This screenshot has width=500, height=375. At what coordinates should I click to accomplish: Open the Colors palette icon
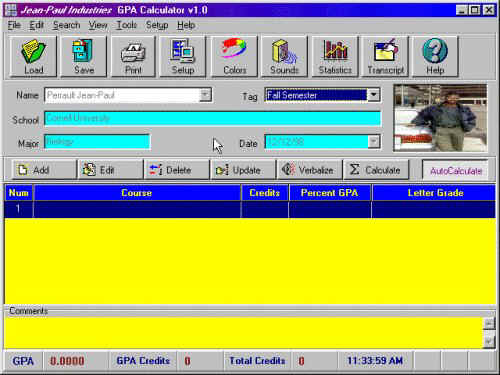click(x=234, y=56)
